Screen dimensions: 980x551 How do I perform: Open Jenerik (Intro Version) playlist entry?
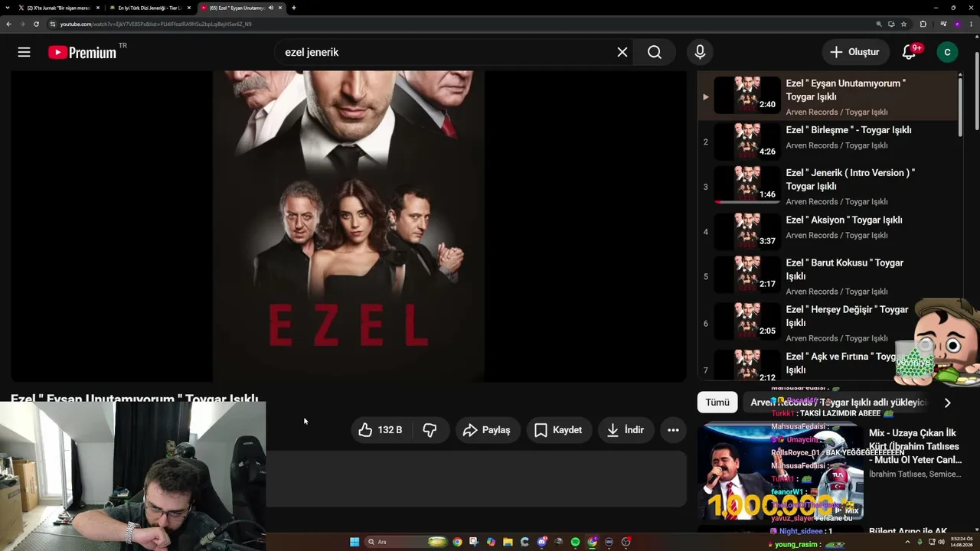tap(828, 187)
